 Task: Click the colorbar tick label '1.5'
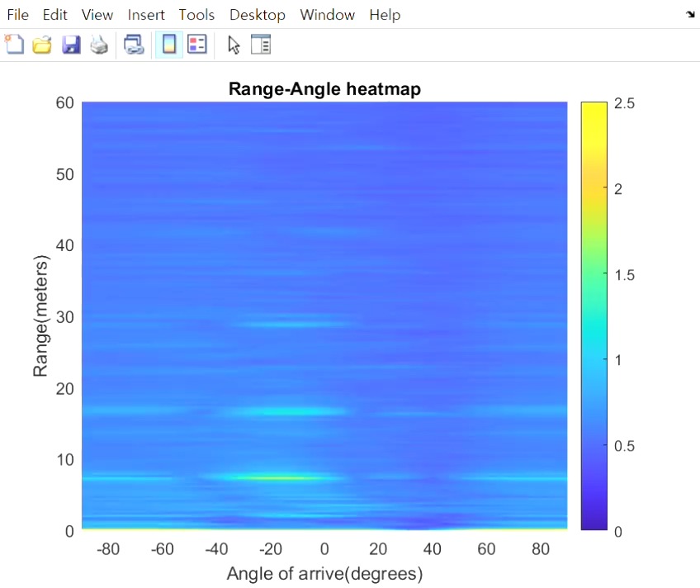pyautogui.click(x=624, y=274)
